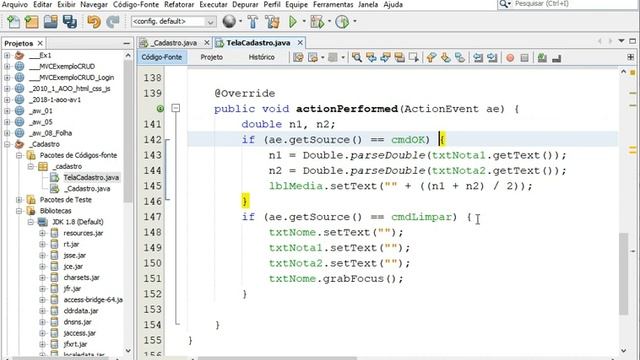Open the config default combo box
Image resolution: width=640 pixels, height=360 pixels.
[x=173, y=21]
